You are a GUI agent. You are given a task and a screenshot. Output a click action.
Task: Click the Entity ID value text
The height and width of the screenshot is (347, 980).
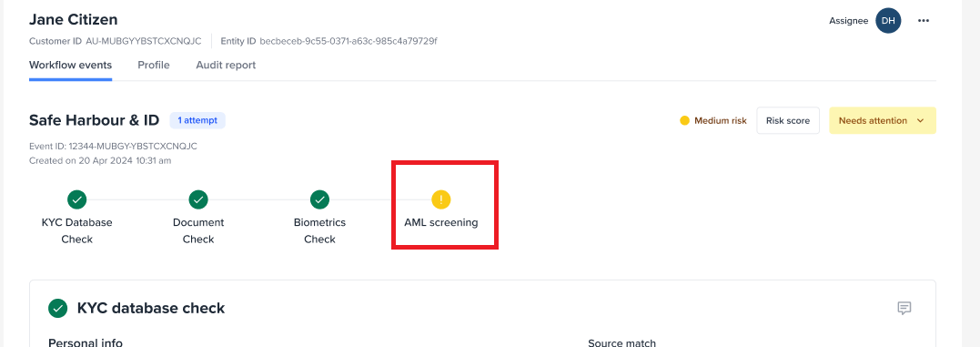[349, 41]
